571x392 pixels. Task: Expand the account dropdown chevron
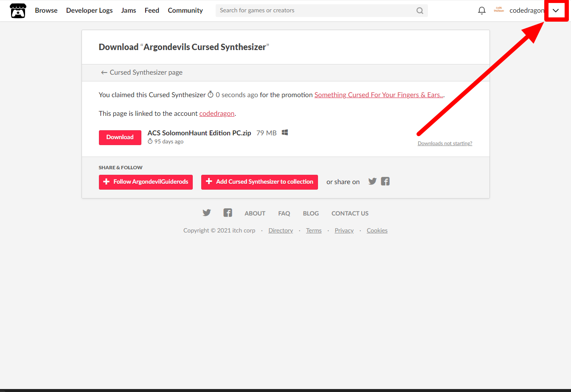556,11
